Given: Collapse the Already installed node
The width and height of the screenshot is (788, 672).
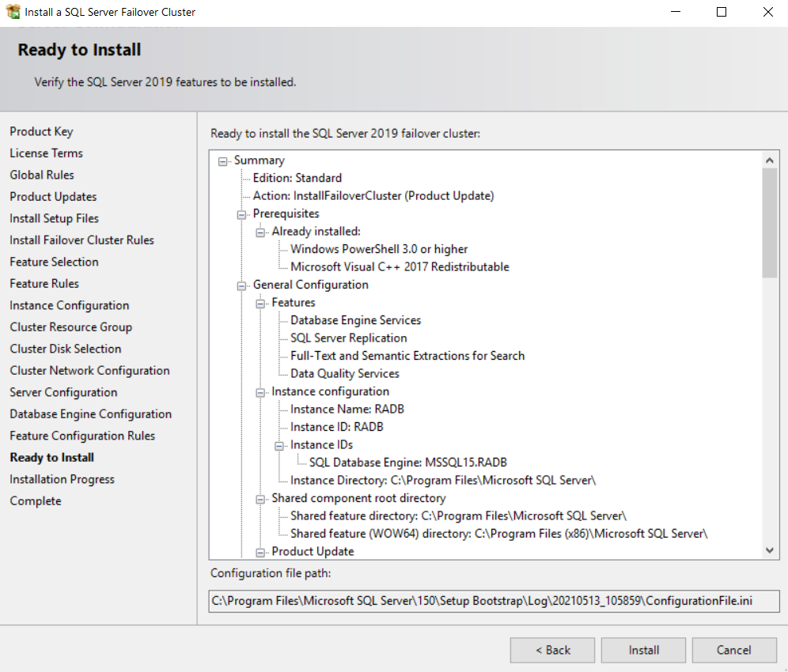Looking at the screenshot, I should tap(260, 232).
